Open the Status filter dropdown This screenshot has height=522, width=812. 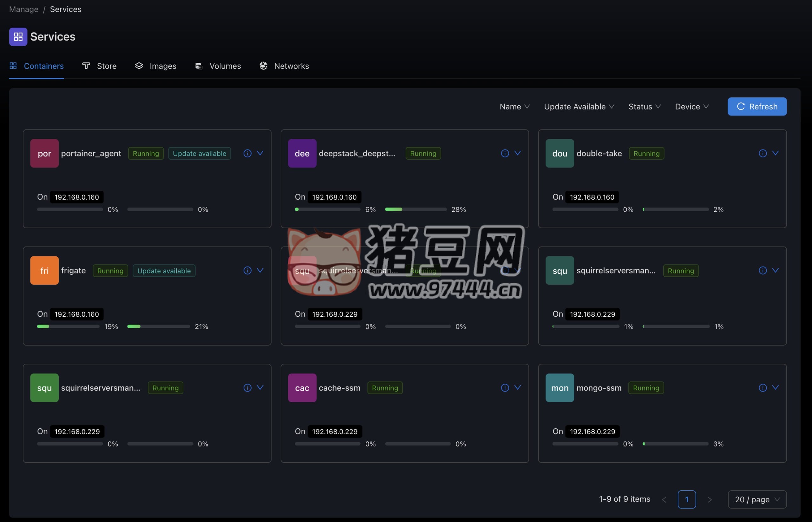tap(644, 106)
